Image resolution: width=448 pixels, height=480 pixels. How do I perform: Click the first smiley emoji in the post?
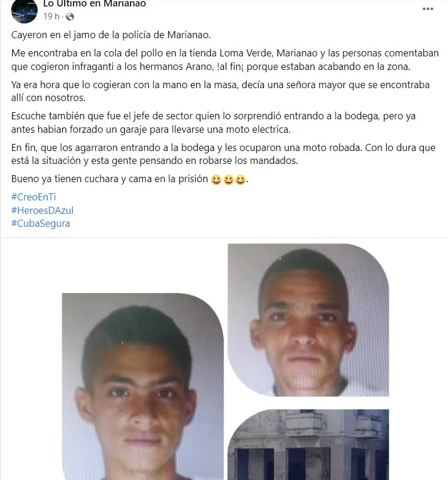pyautogui.click(x=216, y=179)
